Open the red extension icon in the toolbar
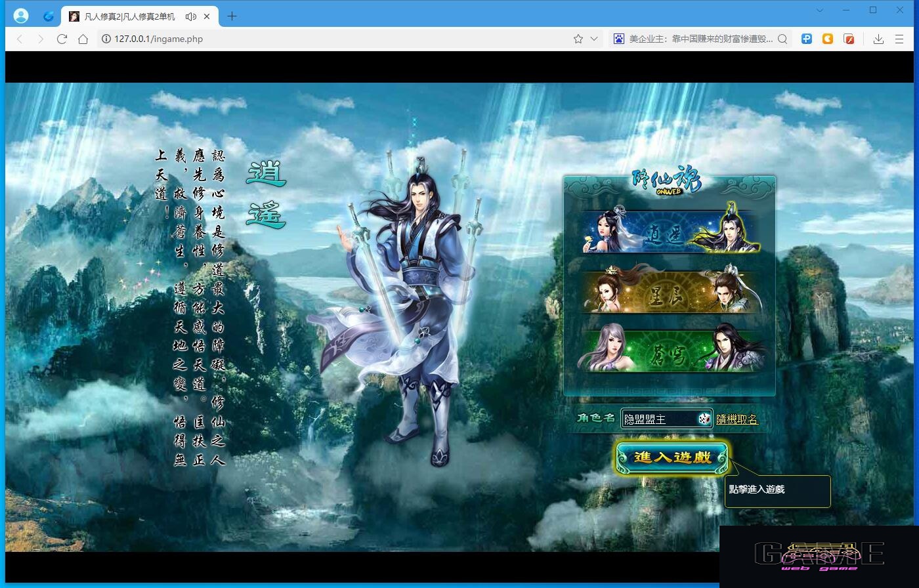Viewport: 919px width, 588px height. point(849,39)
